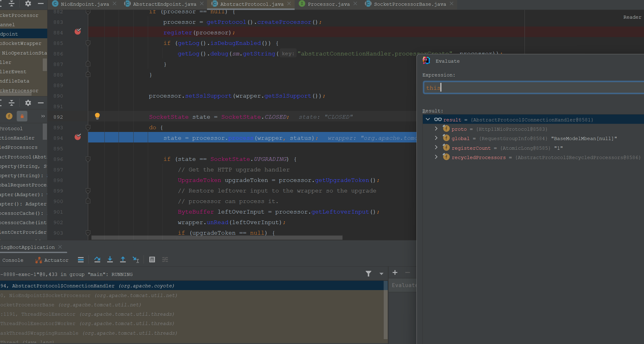
Task: Collapse the result root node
Action: [428, 119]
